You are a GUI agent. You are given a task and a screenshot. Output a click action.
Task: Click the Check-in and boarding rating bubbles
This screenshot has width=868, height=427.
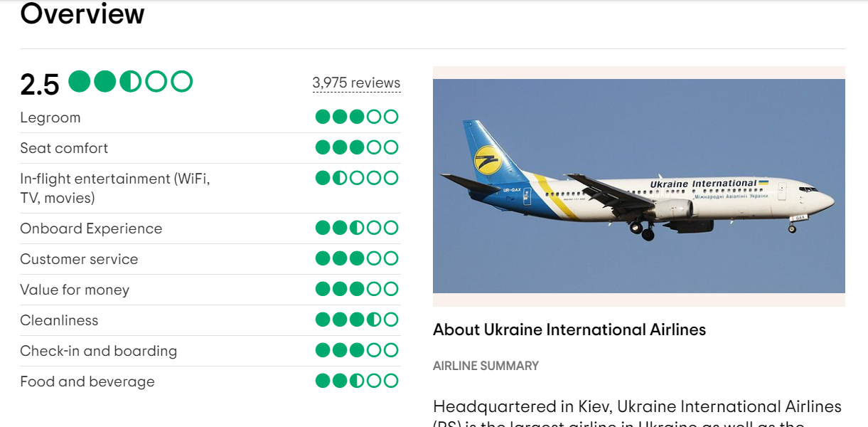[357, 350]
